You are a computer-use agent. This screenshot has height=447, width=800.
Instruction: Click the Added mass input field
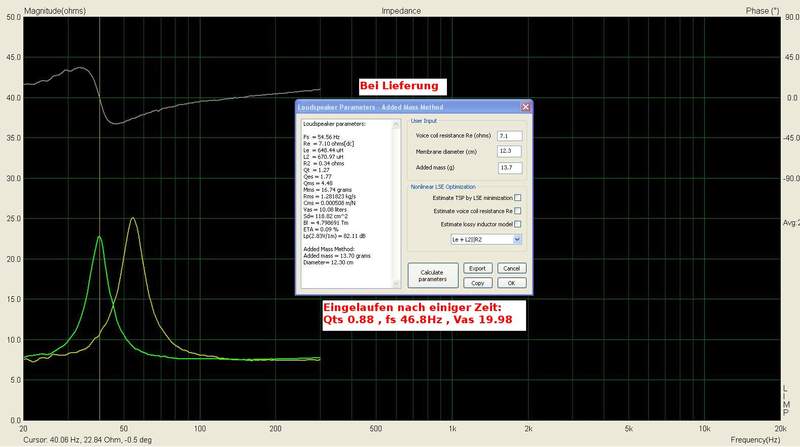[x=510, y=167]
